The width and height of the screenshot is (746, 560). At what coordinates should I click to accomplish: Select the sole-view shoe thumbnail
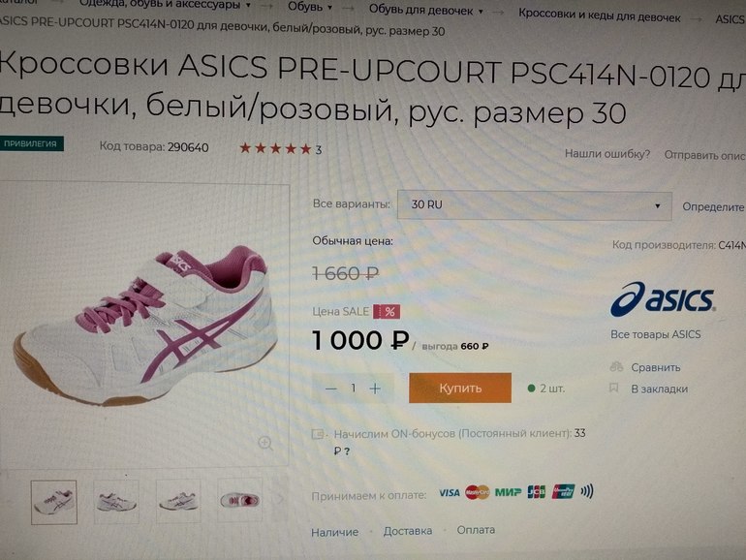240,501
